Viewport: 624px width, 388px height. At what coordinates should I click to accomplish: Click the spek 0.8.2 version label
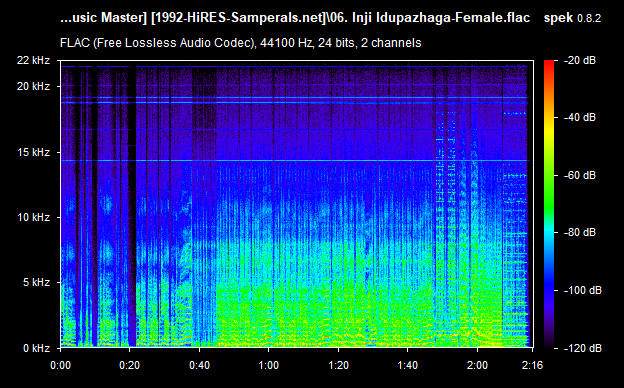[572, 18]
